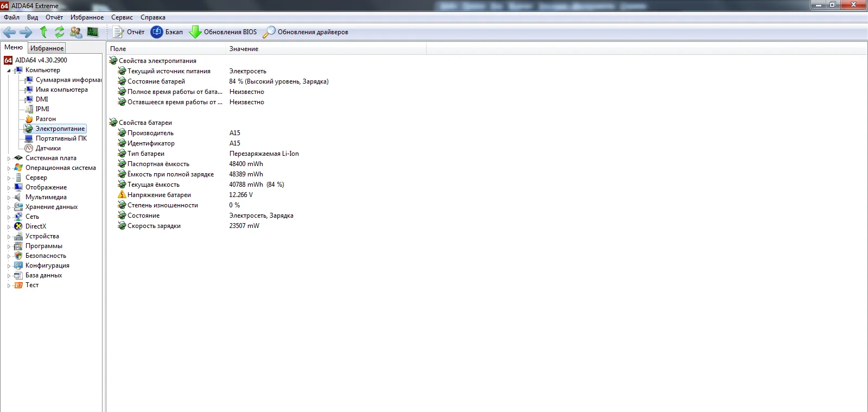Image resolution: width=868 pixels, height=412 pixels.
Task: Collapse the Компьютер tree node
Action: [9, 71]
